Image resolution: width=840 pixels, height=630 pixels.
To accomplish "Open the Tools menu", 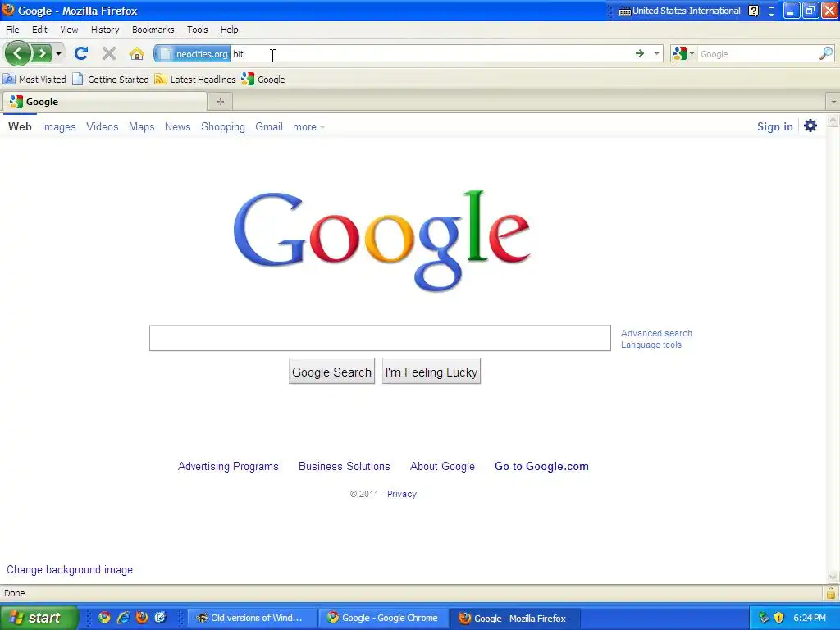I will pos(197,30).
